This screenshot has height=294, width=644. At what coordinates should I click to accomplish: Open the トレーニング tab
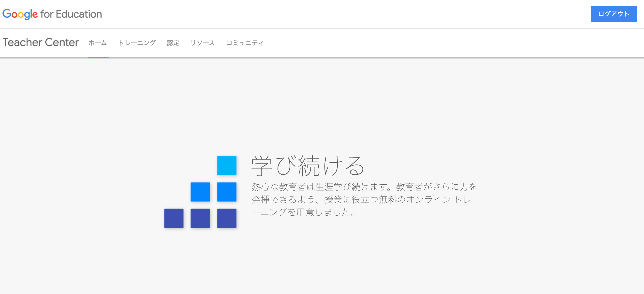tap(137, 43)
